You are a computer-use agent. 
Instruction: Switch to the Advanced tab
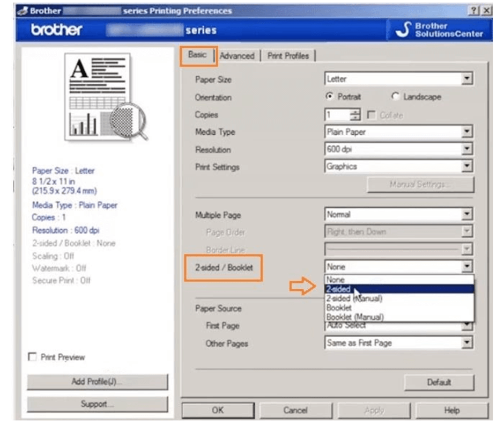click(237, 56)
